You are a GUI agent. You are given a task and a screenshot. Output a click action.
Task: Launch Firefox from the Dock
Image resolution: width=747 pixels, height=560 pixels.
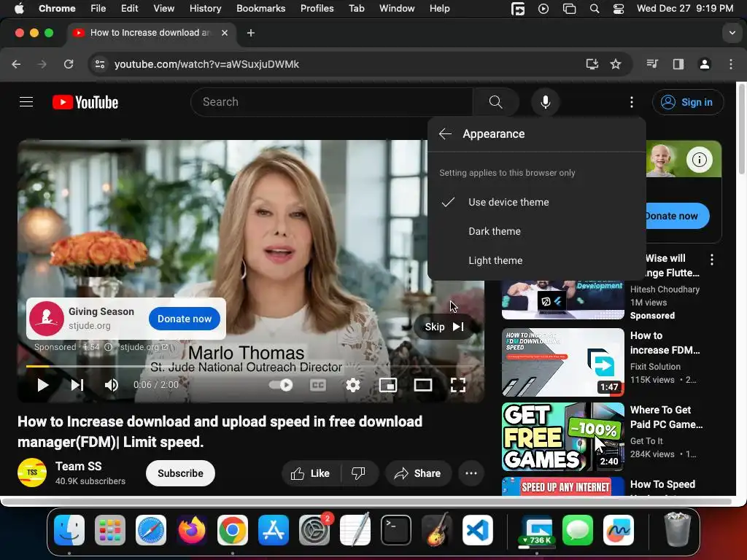point(192,530)
